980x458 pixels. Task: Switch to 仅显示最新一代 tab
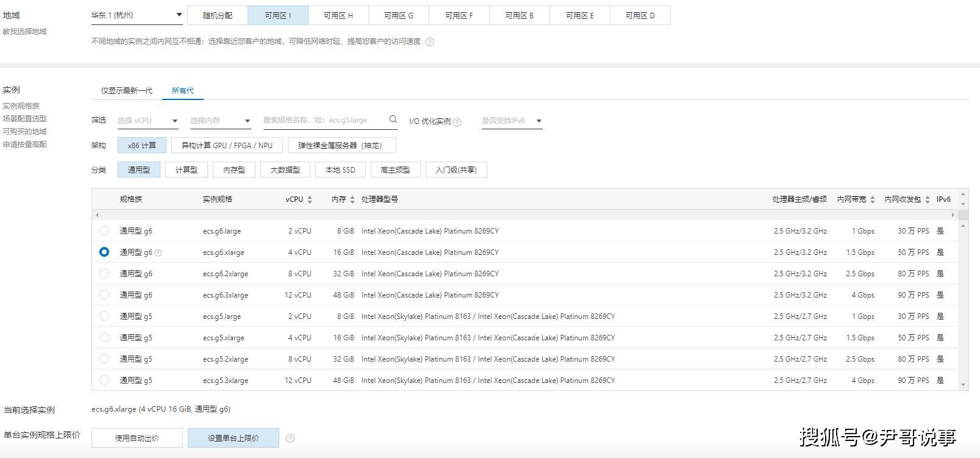[126, 91]
